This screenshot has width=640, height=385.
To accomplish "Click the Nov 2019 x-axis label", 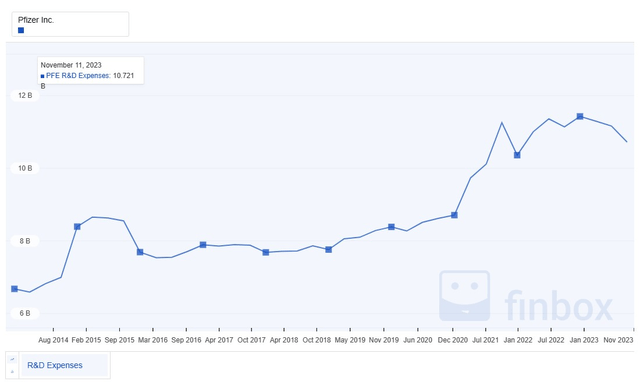I will 384,340.
